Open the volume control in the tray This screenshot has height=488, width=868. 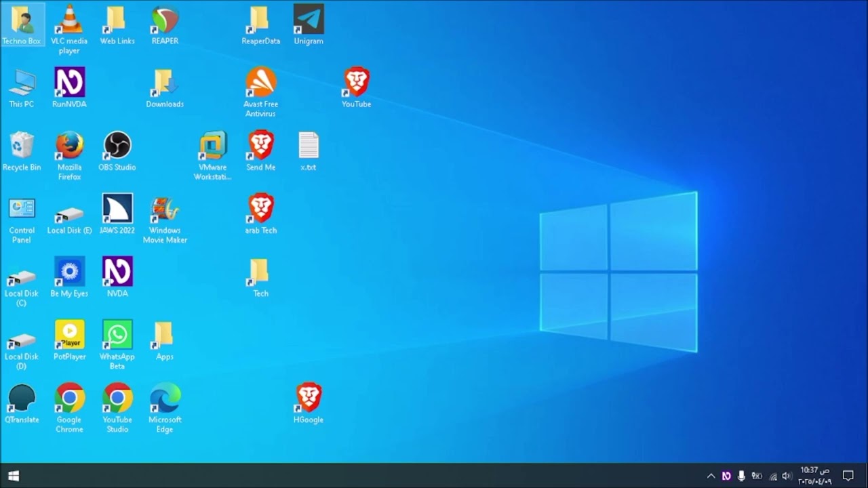click(x=787, y=476)
